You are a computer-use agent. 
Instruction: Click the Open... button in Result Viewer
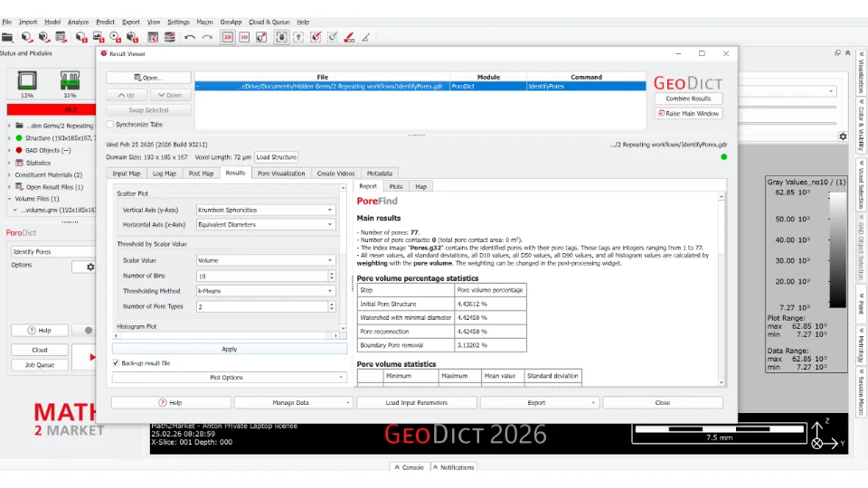pos(148,78)
